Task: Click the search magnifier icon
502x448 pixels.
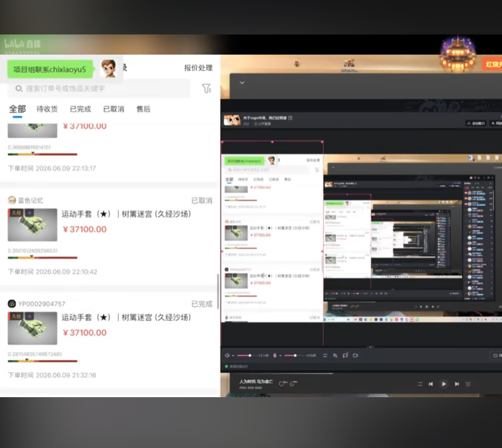Action: tap(19, 88)
